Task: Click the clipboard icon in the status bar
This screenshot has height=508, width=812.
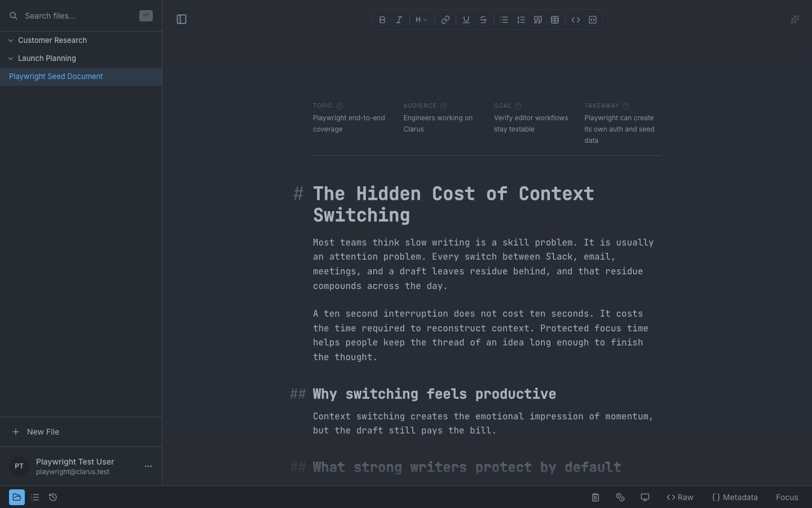Action: coord(595,497)
